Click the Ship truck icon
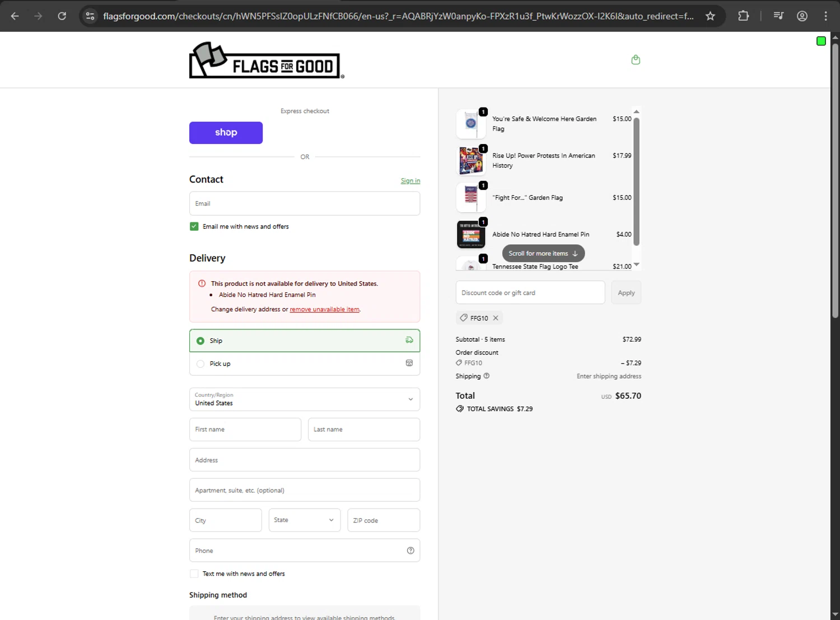This screenshot has height=620, width=840. pyautogui.click(x=409, y=340)
